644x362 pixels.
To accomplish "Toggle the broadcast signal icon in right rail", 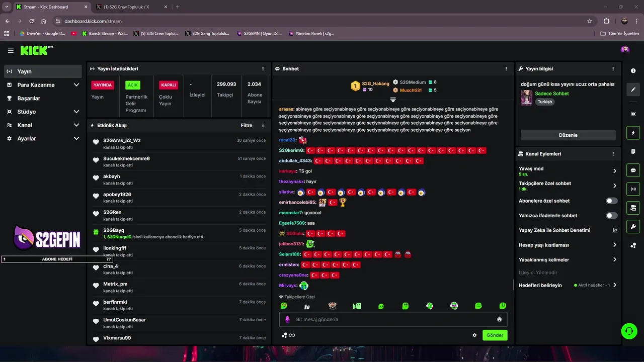I will coord(633,189).
